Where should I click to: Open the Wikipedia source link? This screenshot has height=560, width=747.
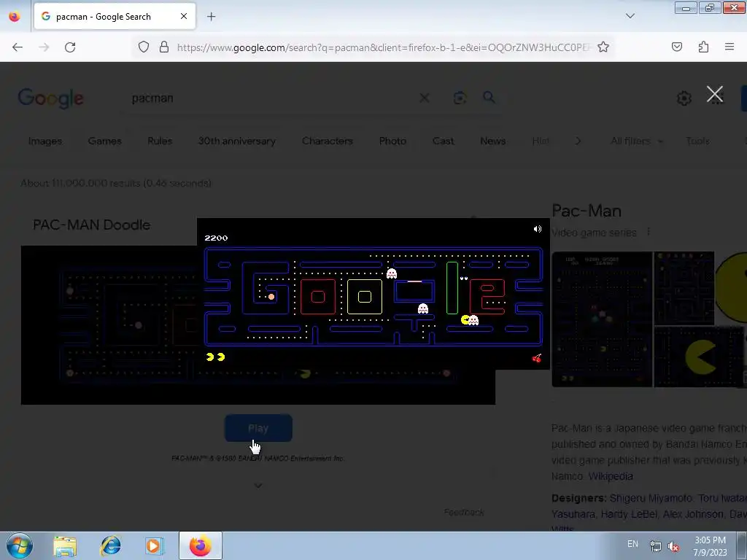[611, 476]
